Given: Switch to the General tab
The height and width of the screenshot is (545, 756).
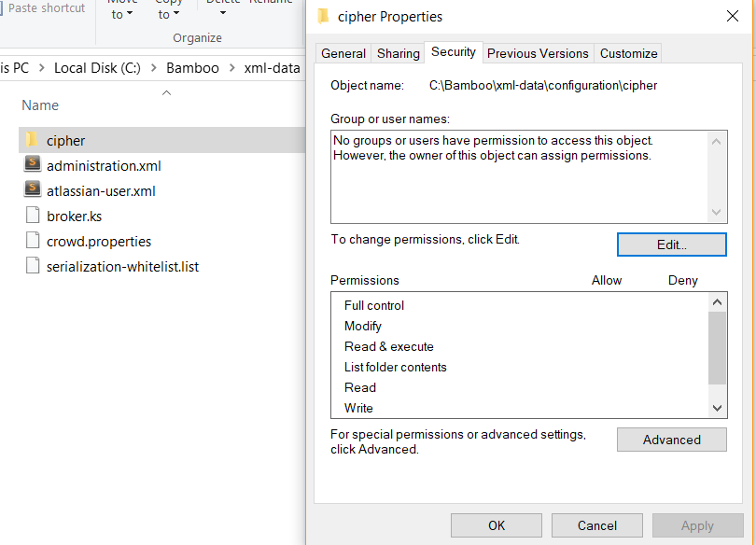Looking at the screenshot, I should pyautogui.click(x=343, y=53).
